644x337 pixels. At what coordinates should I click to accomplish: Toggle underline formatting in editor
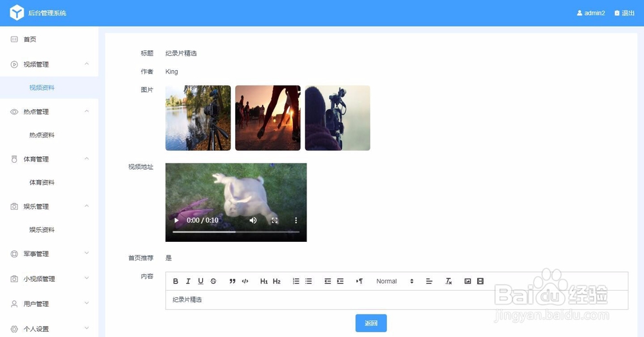pos(200,281)
